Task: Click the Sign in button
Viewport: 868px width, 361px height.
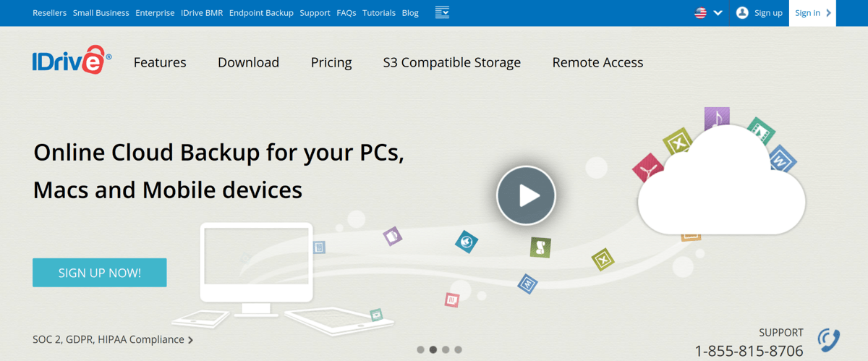Action: 812,13
